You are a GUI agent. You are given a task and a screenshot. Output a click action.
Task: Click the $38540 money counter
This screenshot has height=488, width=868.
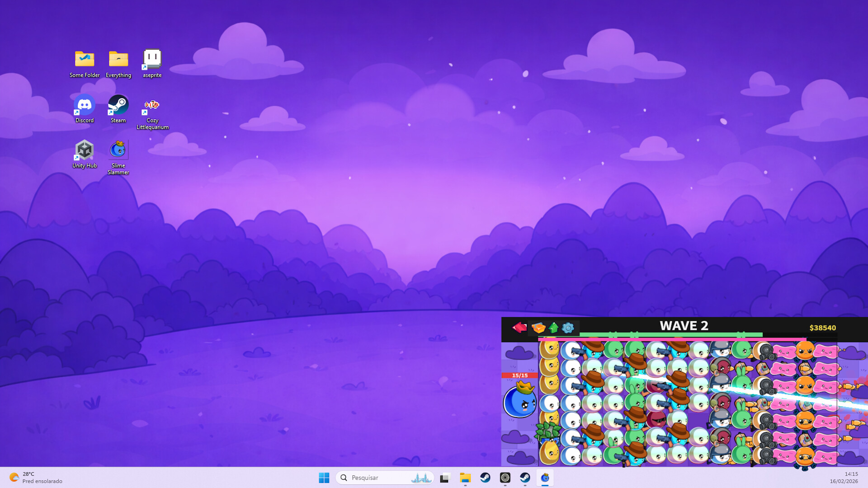822,328
